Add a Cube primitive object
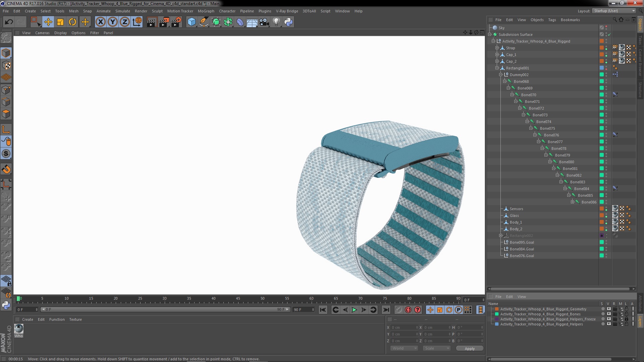 point(192,22)
